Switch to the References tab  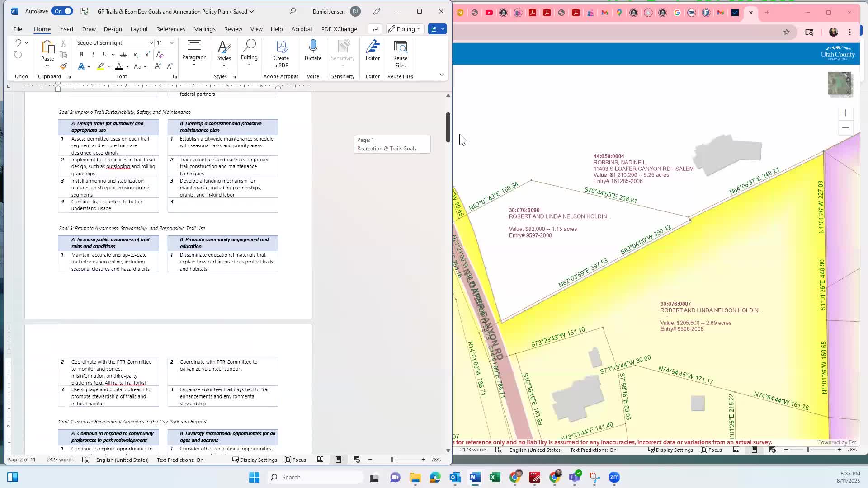(x=170, y=29)
